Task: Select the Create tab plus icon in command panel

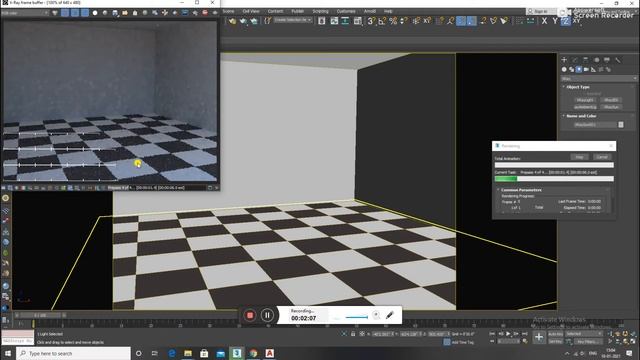Action: (564, 60)
